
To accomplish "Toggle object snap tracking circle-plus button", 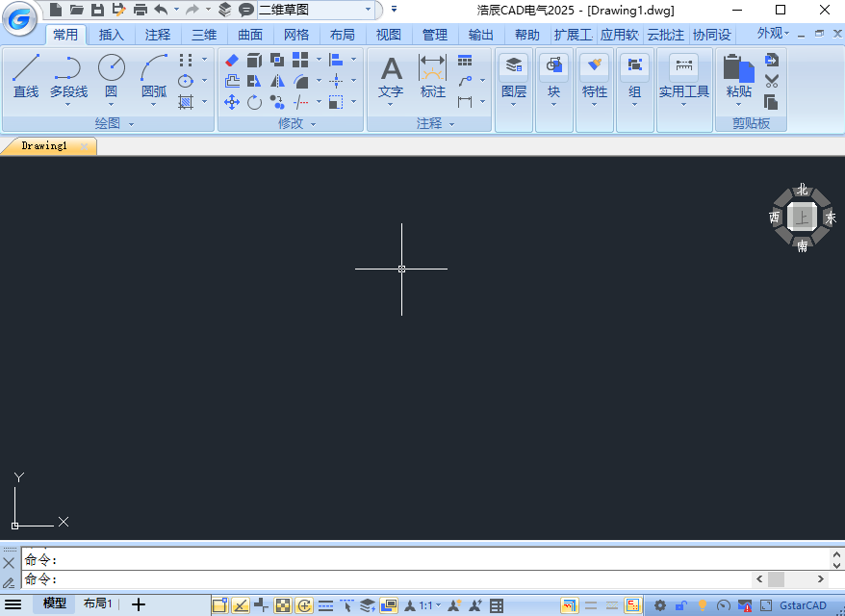I will pyautogui.click(x=304, y=605).
